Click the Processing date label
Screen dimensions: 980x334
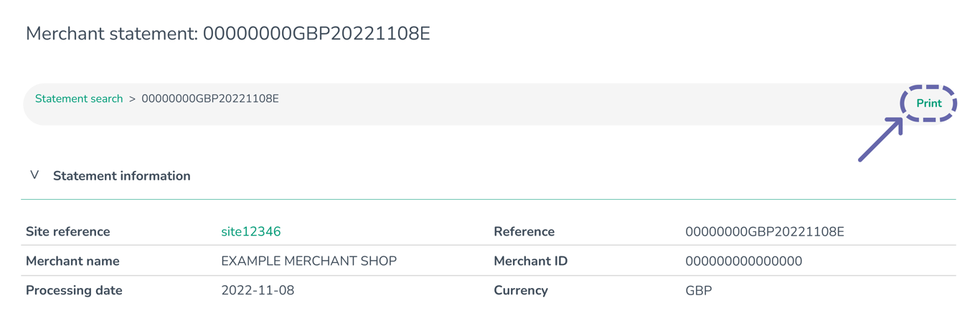coord(74,291)
